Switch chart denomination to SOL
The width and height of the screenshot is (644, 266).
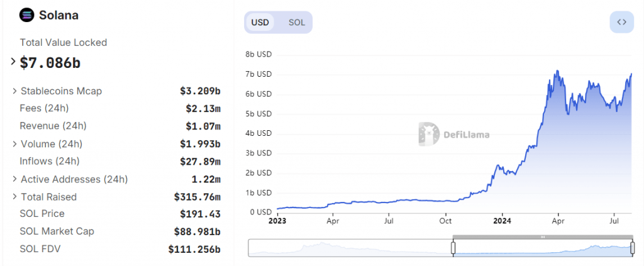(x=297, y=23)
